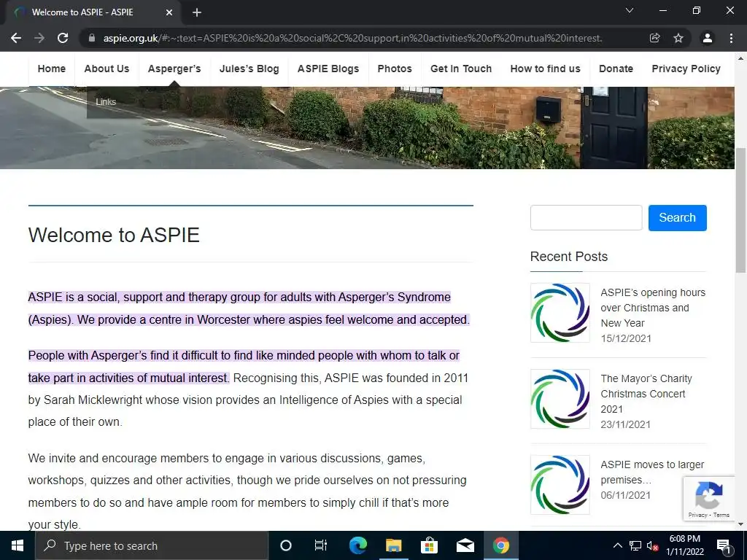Viewport: 747px width, 560px height.
Task: Click logo thumbnail beside larger premises post
Action: (x=560, y=485)
